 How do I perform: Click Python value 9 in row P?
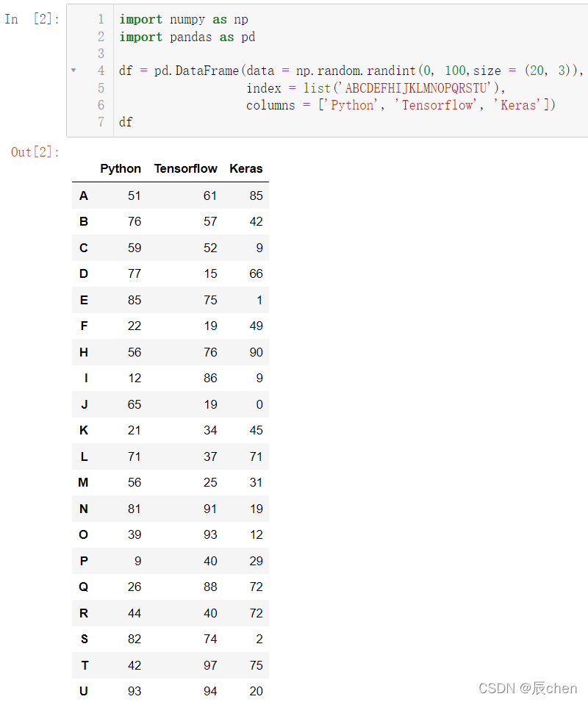point(138,561)
